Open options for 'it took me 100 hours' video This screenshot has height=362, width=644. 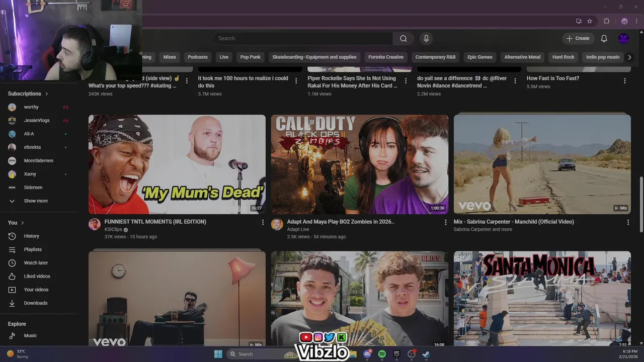(296, 80)
